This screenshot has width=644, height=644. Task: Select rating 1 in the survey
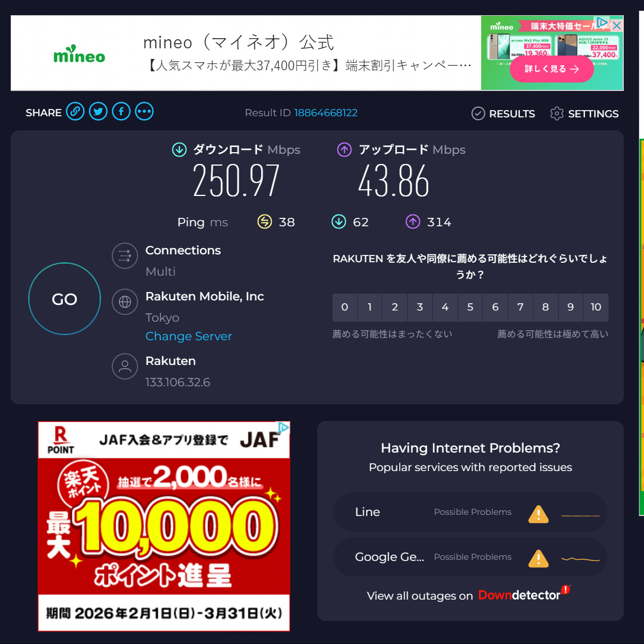[x=369, y=307]
